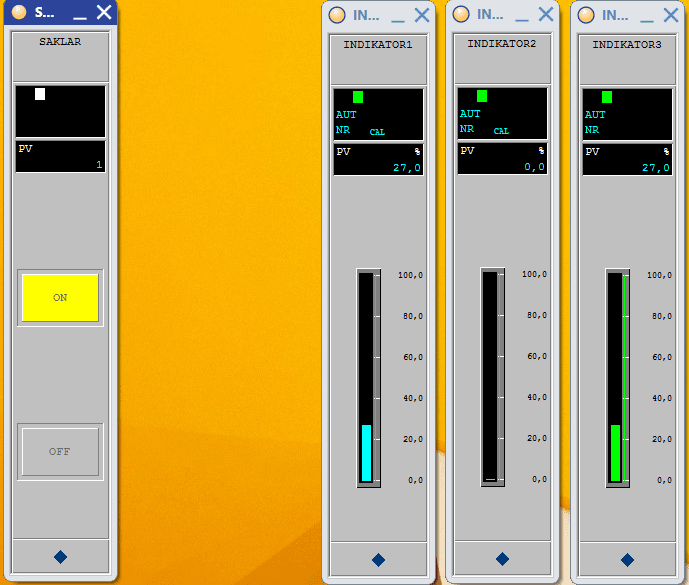Click 80,0 scale label in INDIKATOR3
The image size is (689, 585).
point(662,316)
